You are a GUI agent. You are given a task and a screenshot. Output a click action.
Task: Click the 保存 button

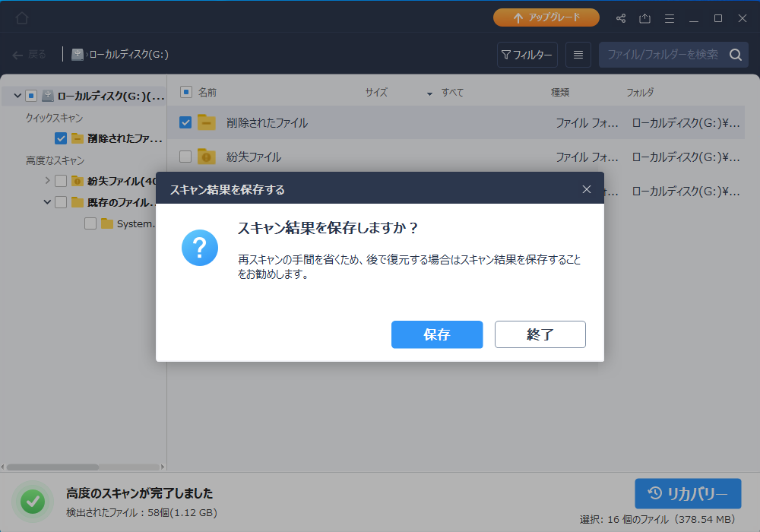(x=437, y=334)
